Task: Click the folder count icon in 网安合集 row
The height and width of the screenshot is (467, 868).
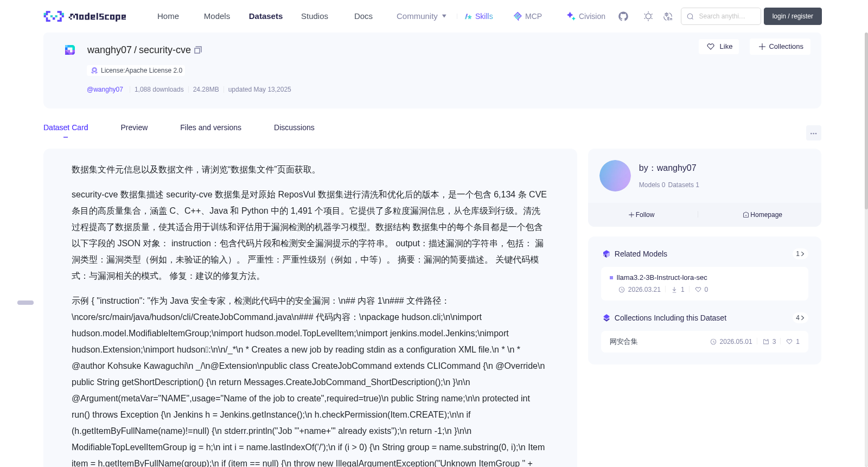Action: point(766,342)
